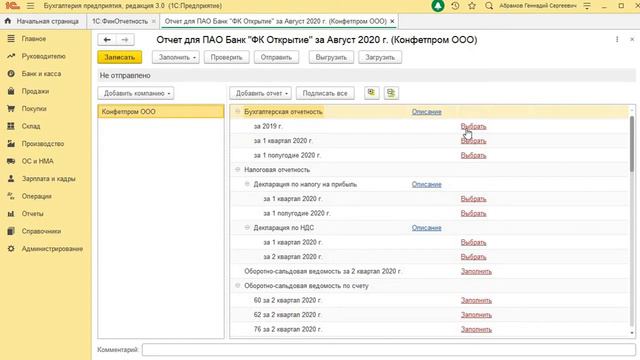Click the notifications bell icon

pyautogui.click(x=438, y=6)
